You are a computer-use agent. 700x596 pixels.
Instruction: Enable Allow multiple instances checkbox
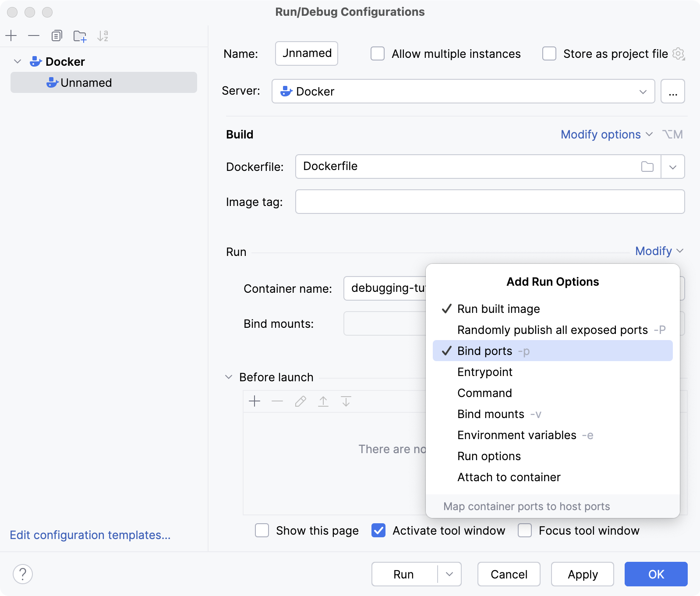point(378,54)
